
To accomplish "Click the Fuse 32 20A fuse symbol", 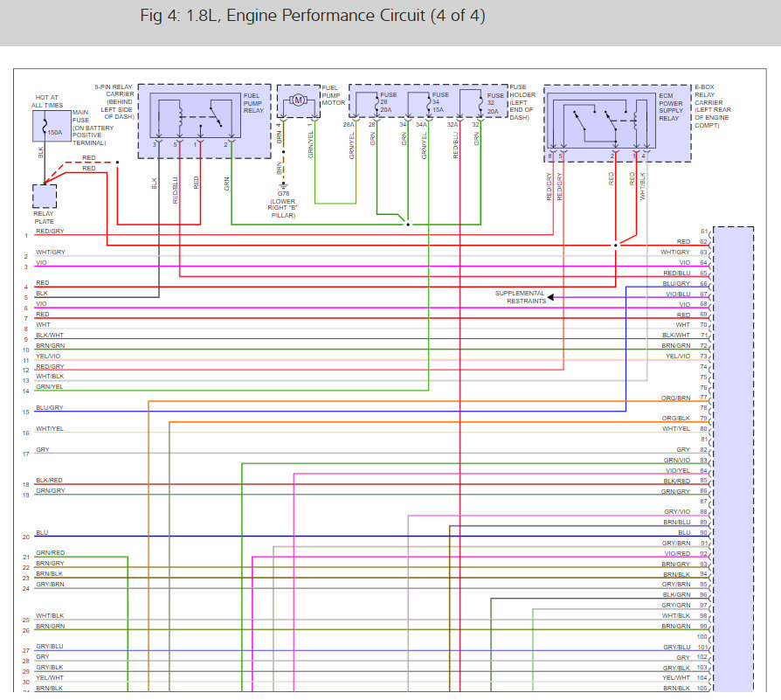I will click(480, 102).
